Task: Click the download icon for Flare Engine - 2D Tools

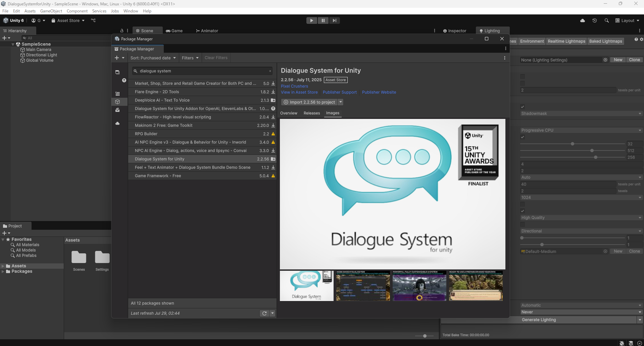Action: pos(273,92)
